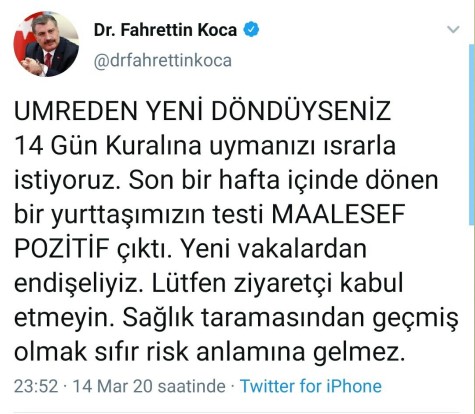Viewport: 475px width, 414px height.
Task: Click the word MAALESEF in the tweet
Action: pyautogui.click(x=338, y=214)
